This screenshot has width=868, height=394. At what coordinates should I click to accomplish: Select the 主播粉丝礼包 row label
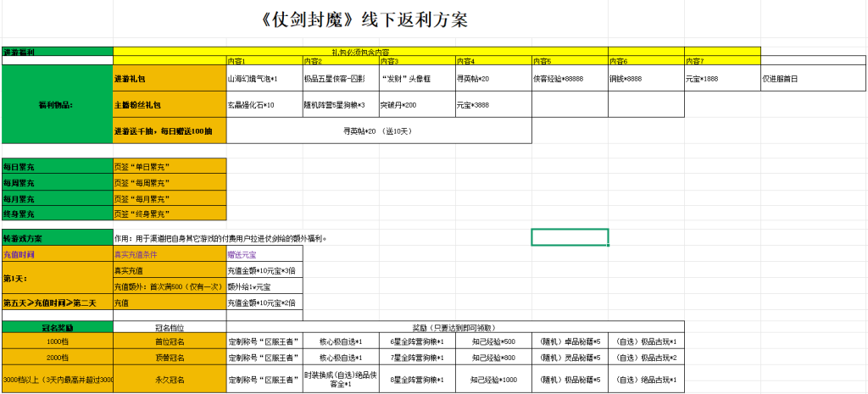point(170,104)
